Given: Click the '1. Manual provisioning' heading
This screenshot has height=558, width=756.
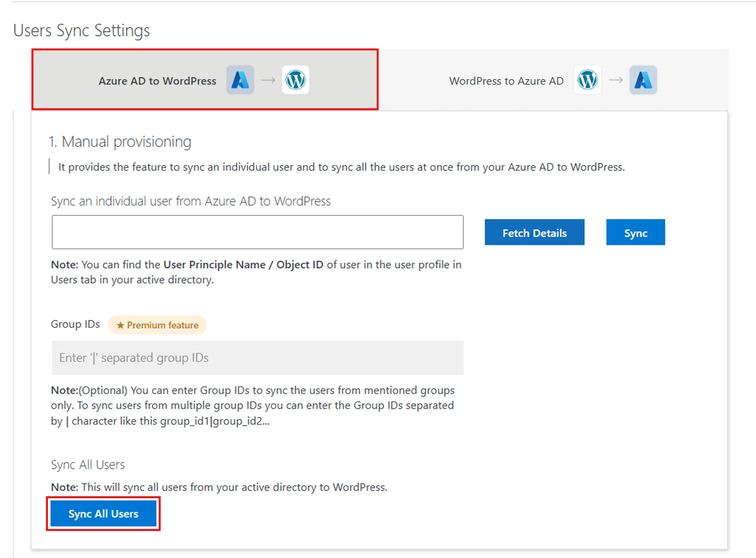Looking at the screenshot, I should click(x=120, y=141).
